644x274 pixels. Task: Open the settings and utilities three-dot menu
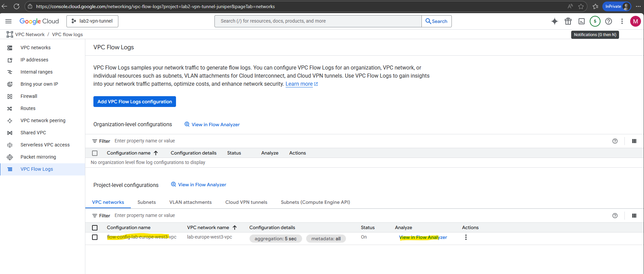pyautogui.click(x=622, y=21)
